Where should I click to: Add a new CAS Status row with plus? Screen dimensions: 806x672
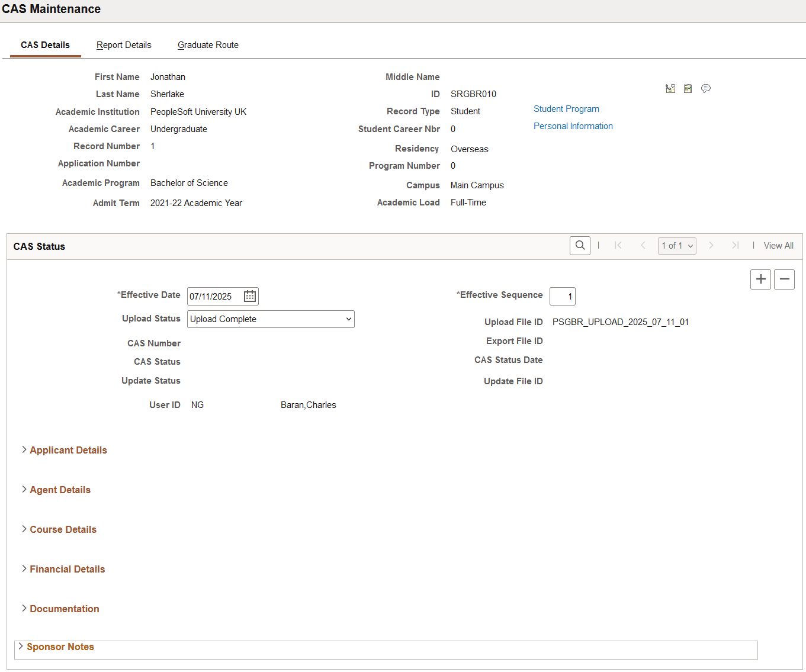[x=761, y=279]
